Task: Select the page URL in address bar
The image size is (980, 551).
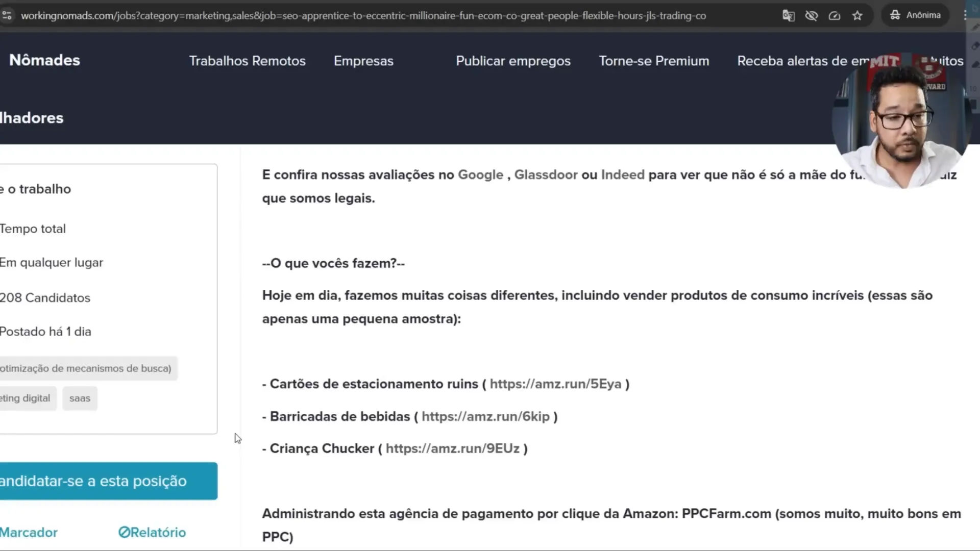Action: pos(363,16)
